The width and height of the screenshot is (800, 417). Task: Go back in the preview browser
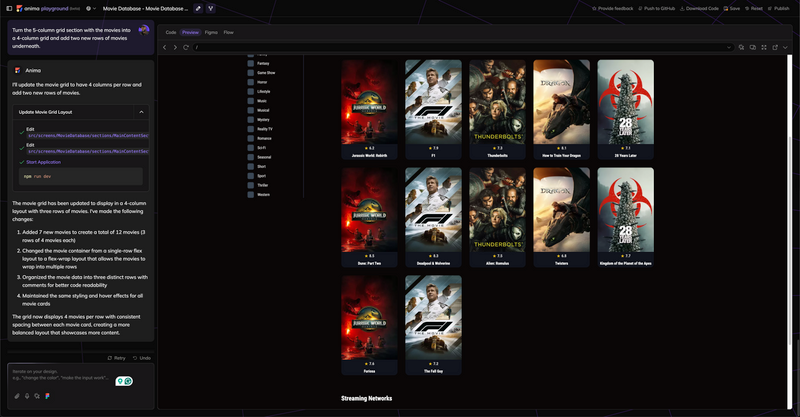tap(165, 47)
